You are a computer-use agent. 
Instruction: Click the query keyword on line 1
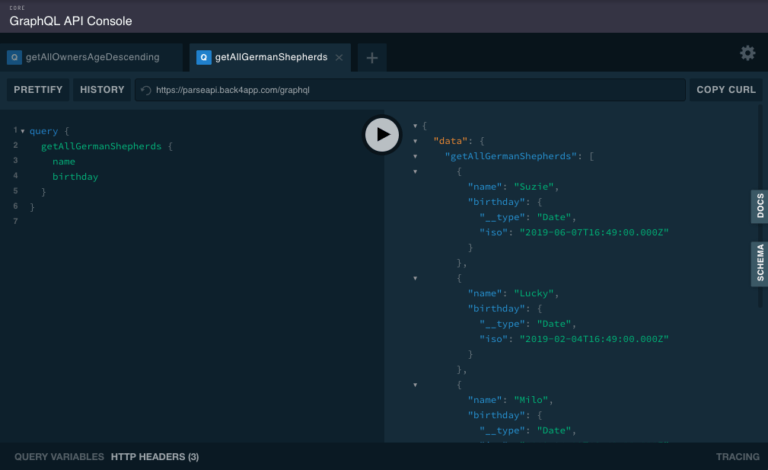(x=44, y=131)
